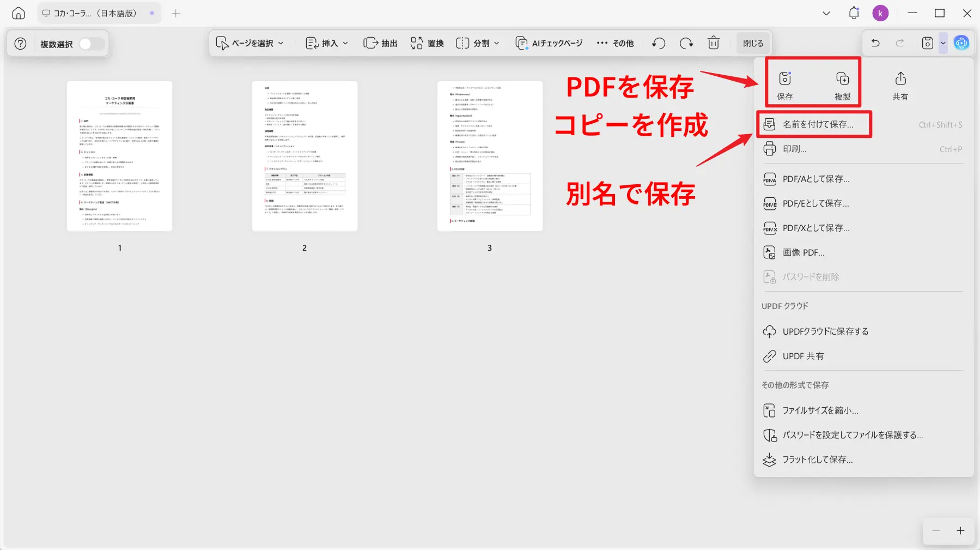Choose PDF/Aとして保存 option
980x550 pixels.
pyautogui.click(x=863, y=179)
